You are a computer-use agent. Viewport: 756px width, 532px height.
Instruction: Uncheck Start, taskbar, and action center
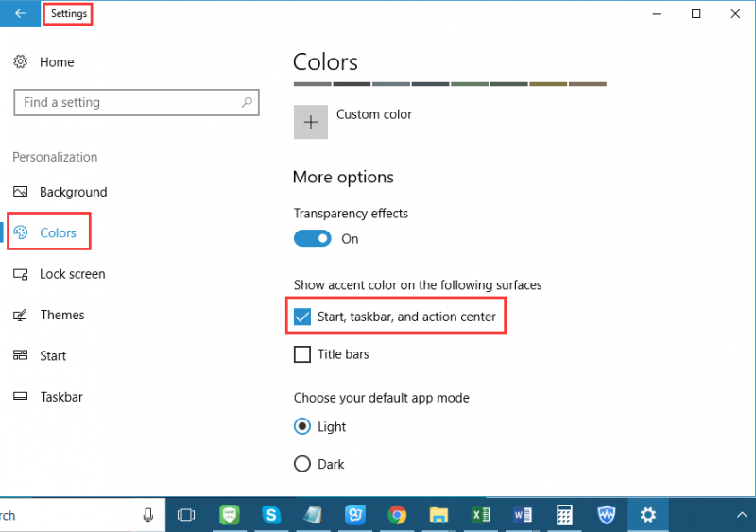(302, 317)
